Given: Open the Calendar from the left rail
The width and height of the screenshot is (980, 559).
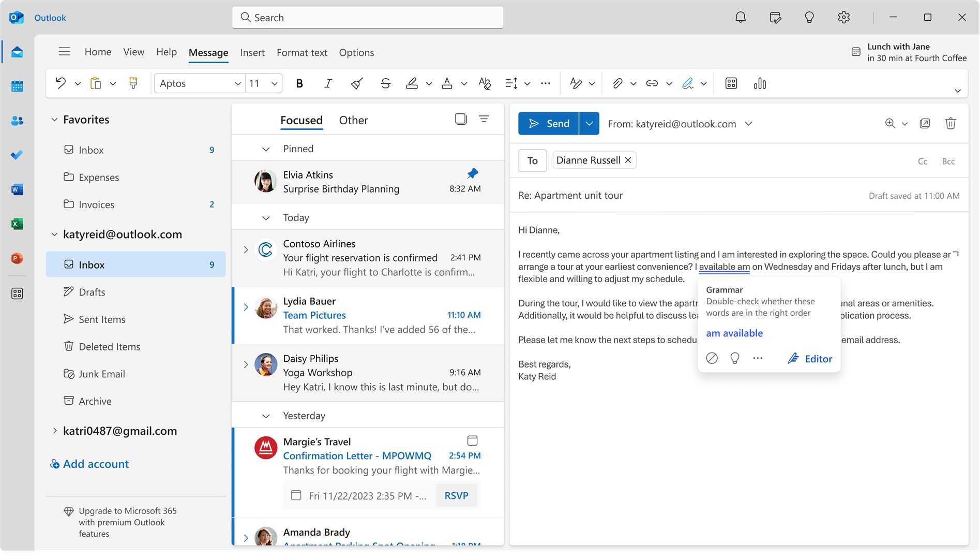Looking at the screenshot, I should click(17, 86).
